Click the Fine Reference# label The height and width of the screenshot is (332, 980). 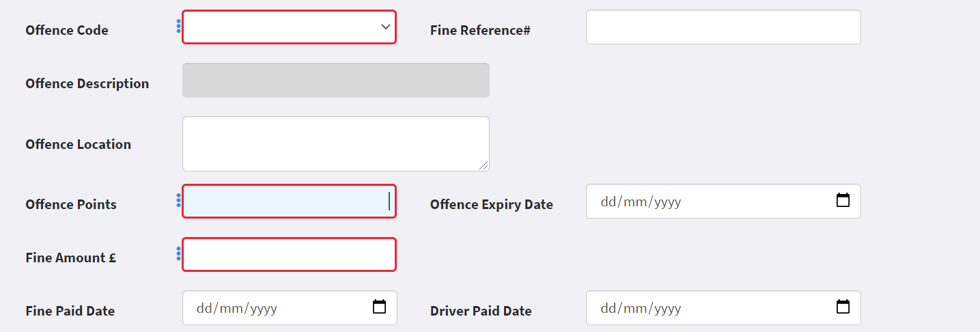(480, 30)
